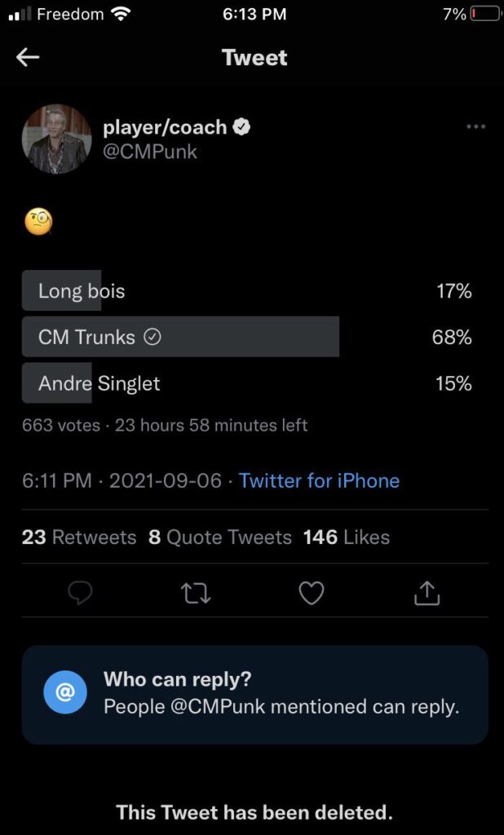Select the Andre Singlet poll option

tap(99, 383)
